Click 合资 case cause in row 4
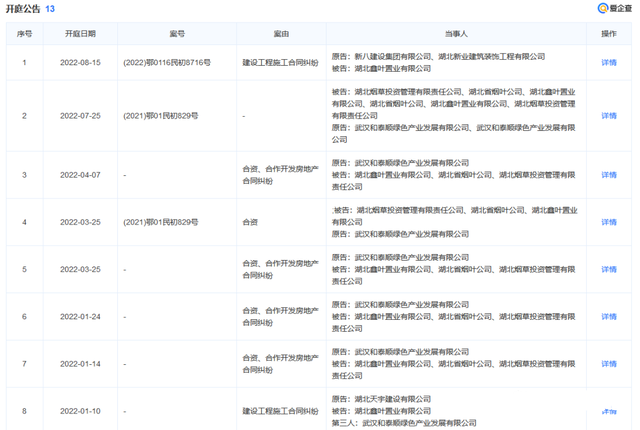The image size is (640, 430). [x=250, y=222]
